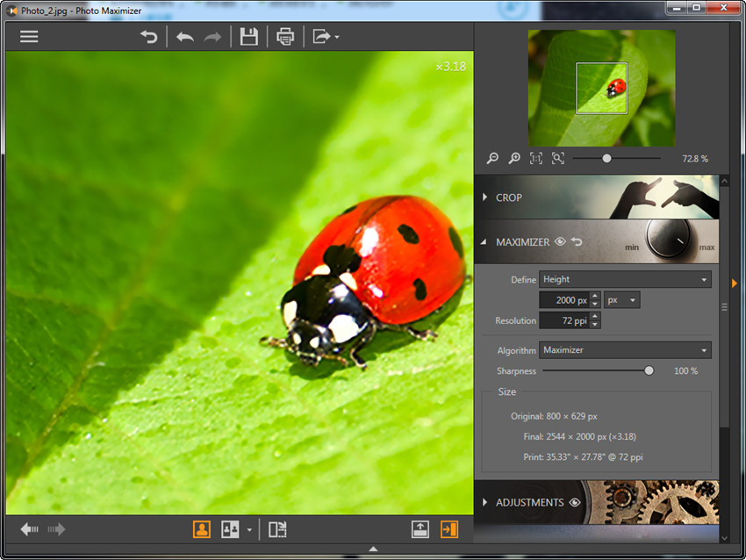Click the ladybug navigator thumbnail
Image resolution: width=746 pixels, height=560 pixels.
click(x=601, y=88)
